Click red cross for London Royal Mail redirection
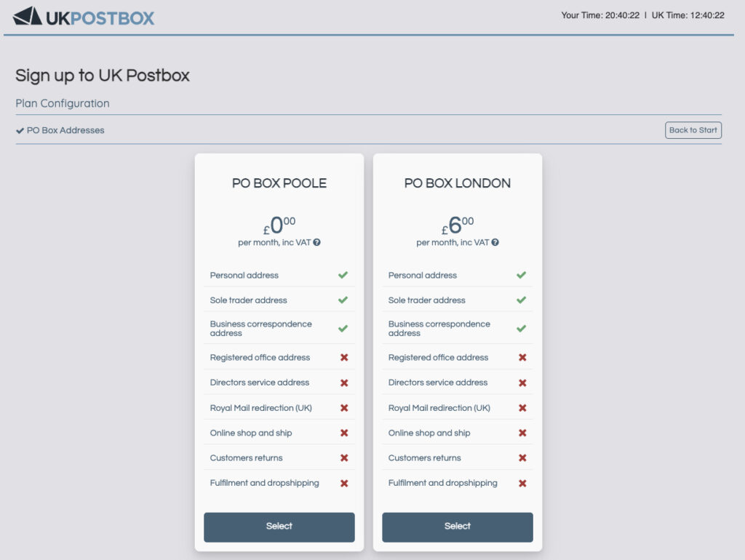 [522, 408]
